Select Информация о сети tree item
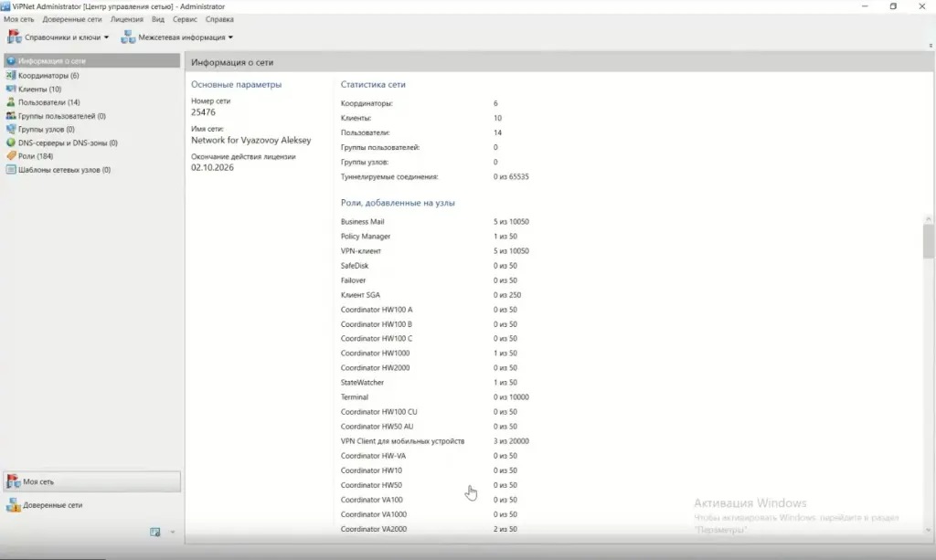Image resolution: width=936 pixels, height=560 pixels. pos(51,61)
